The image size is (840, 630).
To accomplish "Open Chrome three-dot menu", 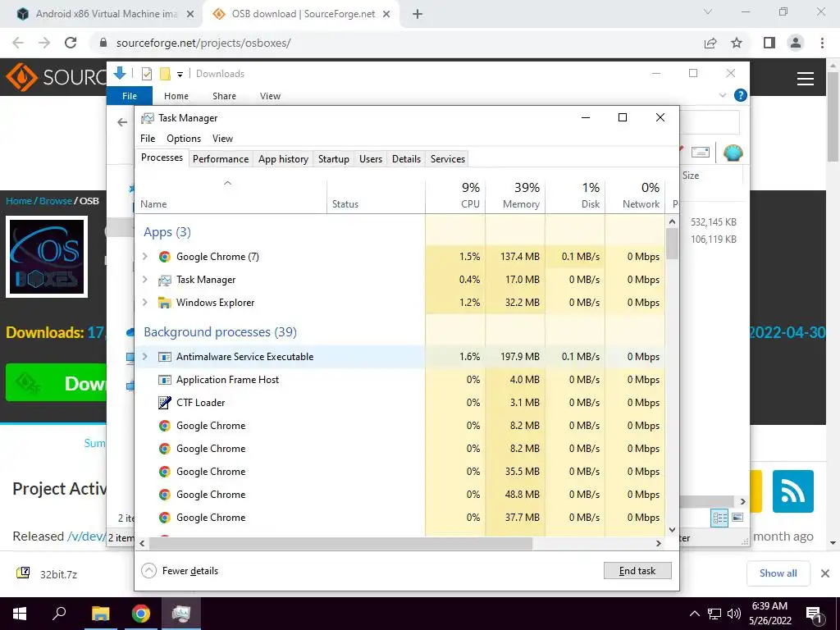I will pyautogui.click(x=822, y=43).
